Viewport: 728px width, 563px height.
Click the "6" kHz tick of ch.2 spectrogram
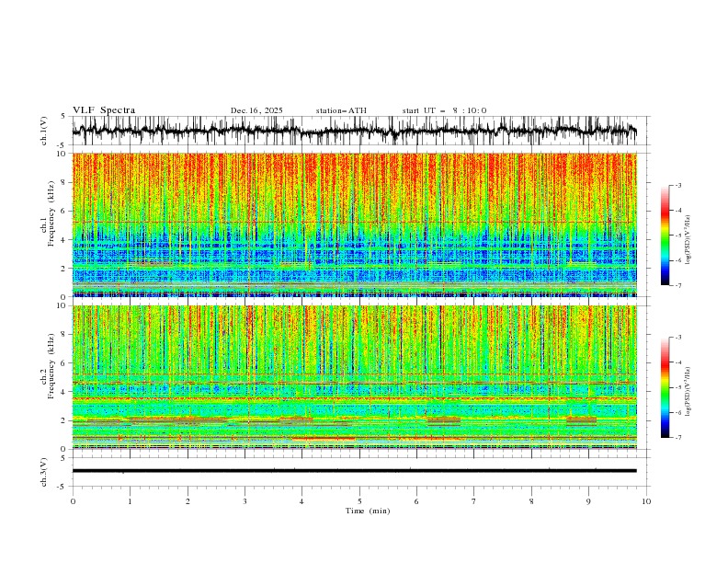coord(64,363)
